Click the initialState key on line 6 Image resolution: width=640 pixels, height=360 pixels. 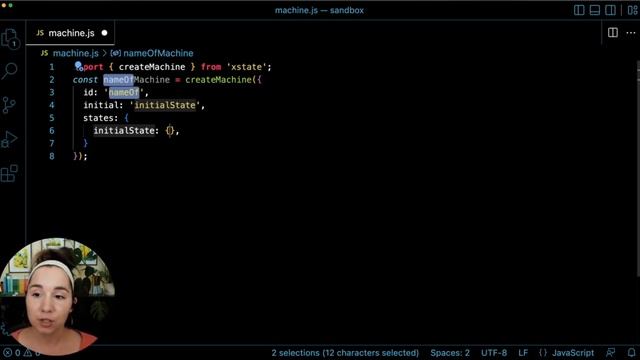[x=124, y=131]
